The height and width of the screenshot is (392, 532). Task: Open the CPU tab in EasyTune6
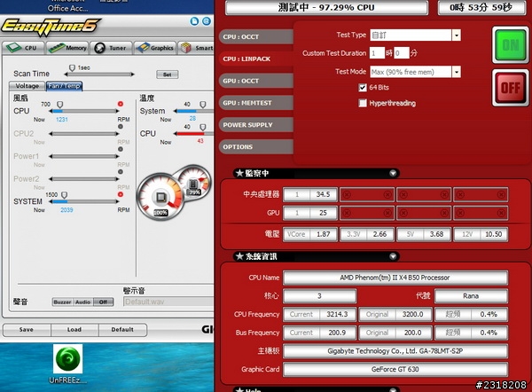pos(24,48)
